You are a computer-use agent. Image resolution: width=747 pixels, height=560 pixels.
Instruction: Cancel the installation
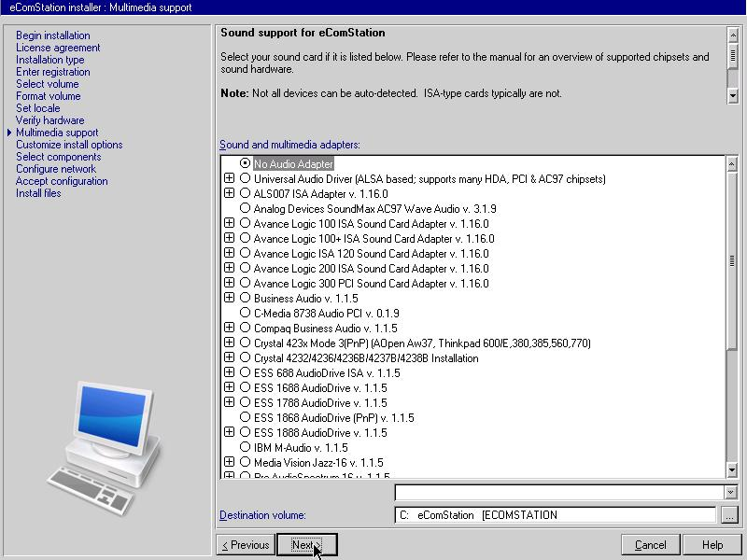click(651, 545)
